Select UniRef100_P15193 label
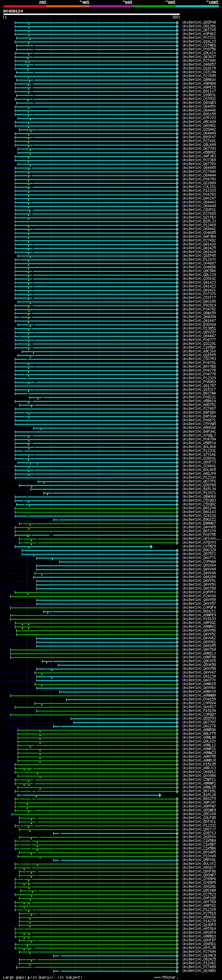The width and height of the screenshot is (222, 980). (x=199, y=619)
